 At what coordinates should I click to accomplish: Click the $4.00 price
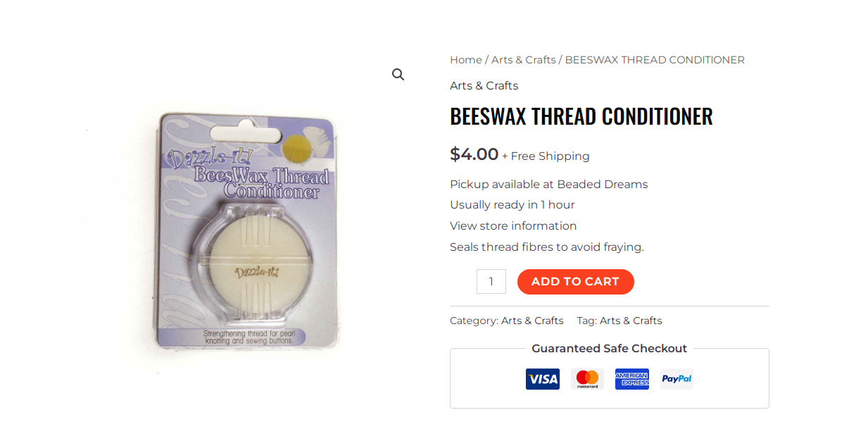[x=474, y=154]
